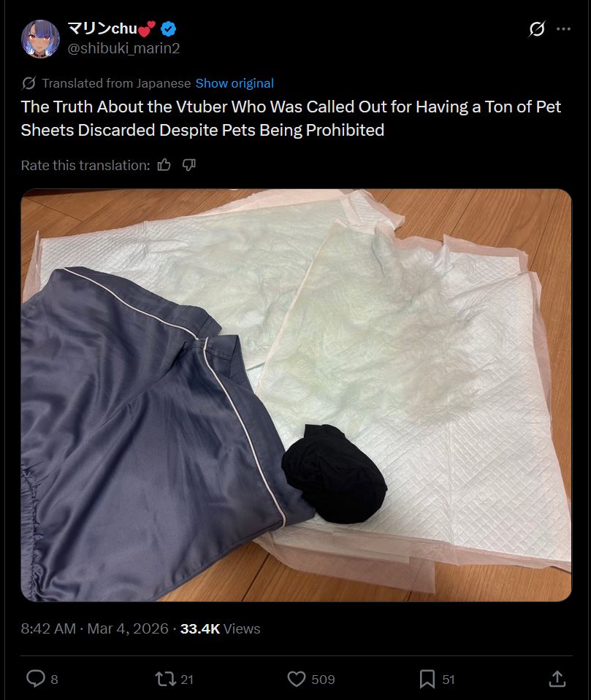The height and width of the screenshot is (700, 591).
Task: Open the share upload icon
Action: [x=557, y=679]
